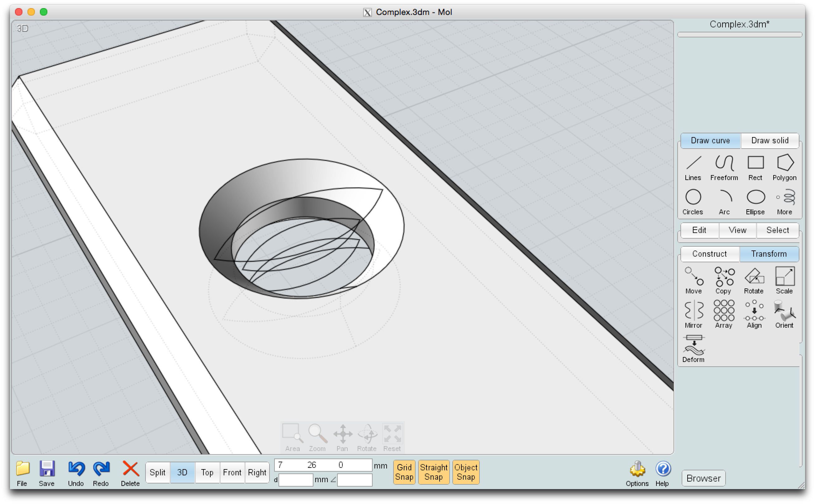Click the Complex.3dm* file name label

point(739,24)
